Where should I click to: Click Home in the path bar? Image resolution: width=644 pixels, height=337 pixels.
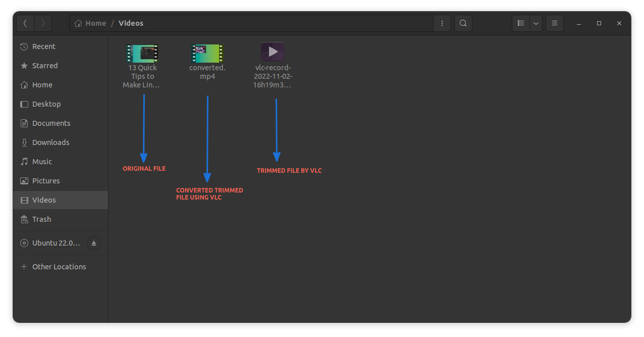91,23
